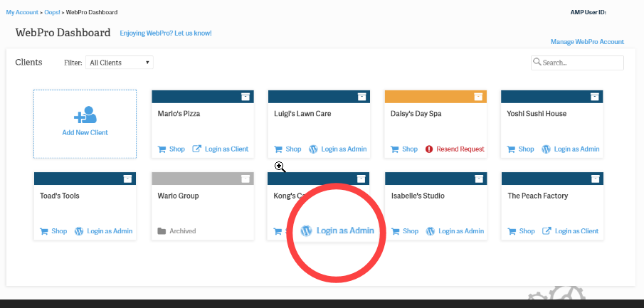The height and width of the screenshot is (308, 644).
Task: Click archive icon on Yoshi Sushi House card
Action: (x=594, y=97)
